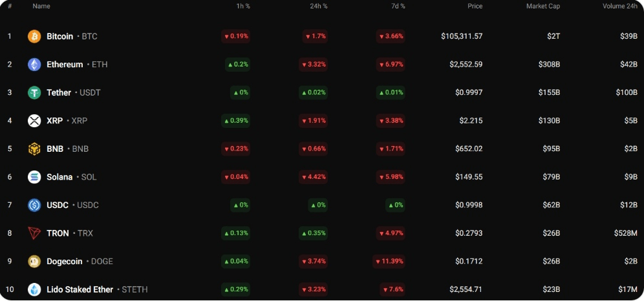The width and height of the screenshot is (644, 301).
Task: Click Bitcoin's 1h percent change badge
Action: 236,36
